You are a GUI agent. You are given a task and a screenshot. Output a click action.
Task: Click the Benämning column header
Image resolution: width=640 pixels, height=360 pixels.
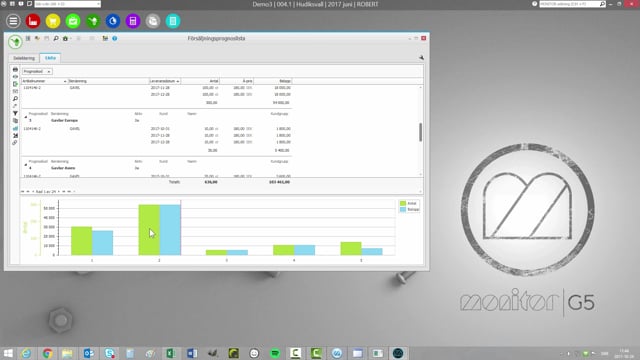(109, 81)
